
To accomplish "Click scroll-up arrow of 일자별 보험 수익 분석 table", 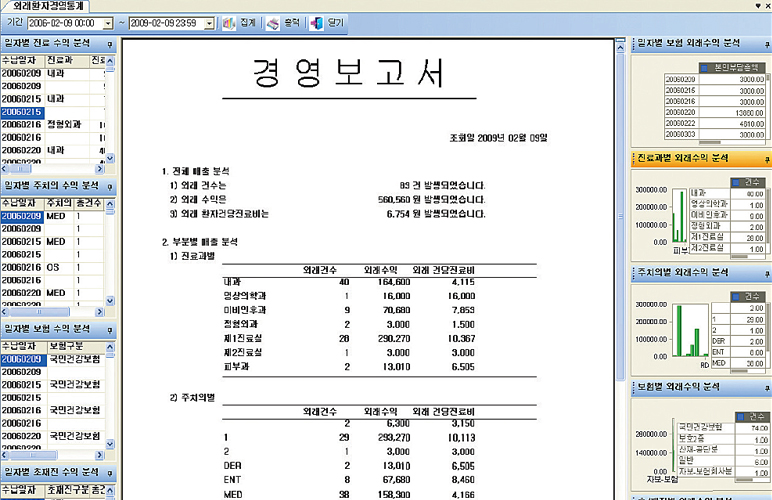I will [110, 347].
